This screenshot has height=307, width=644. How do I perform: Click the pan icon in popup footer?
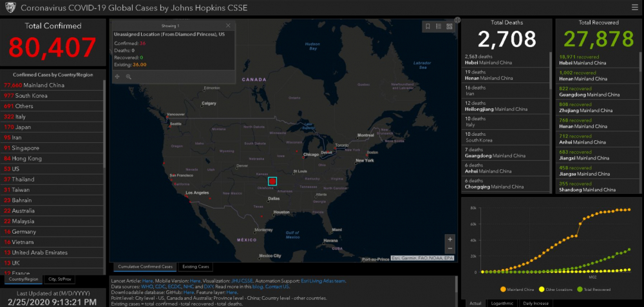pos(117,77)
